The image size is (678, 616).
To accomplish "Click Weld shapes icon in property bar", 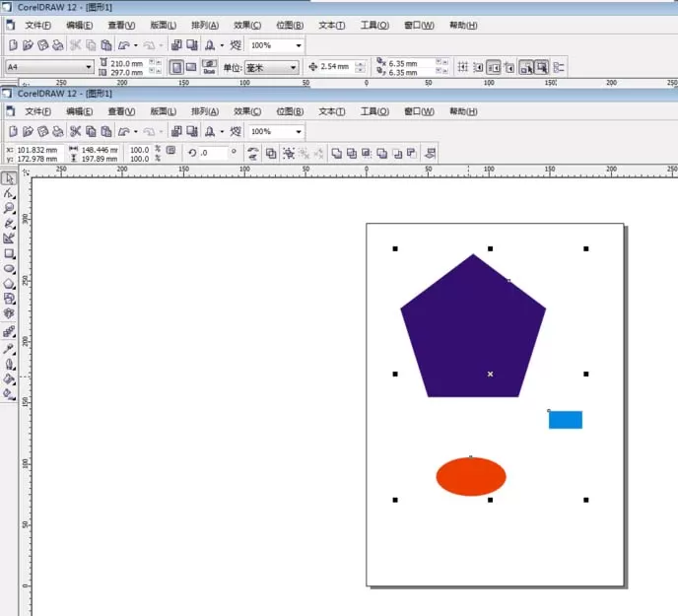I will (336, 153).
